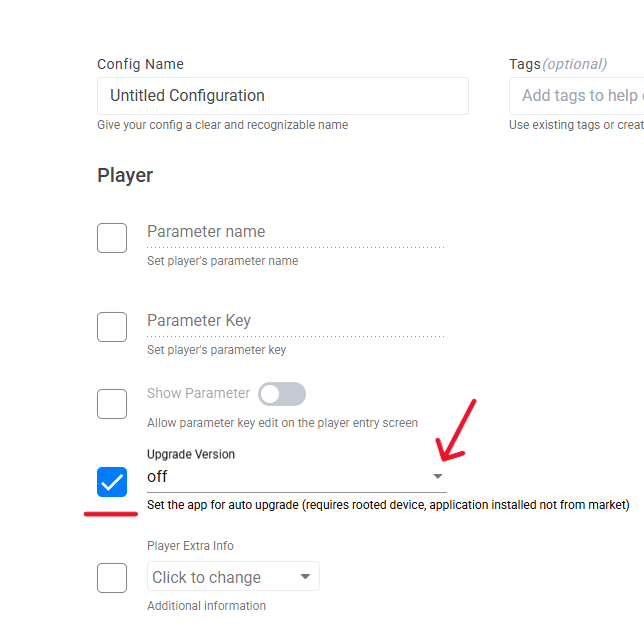Enable the Parameter name checkbox
Viewport: 644px width, 639px height.
pos(112,238)
